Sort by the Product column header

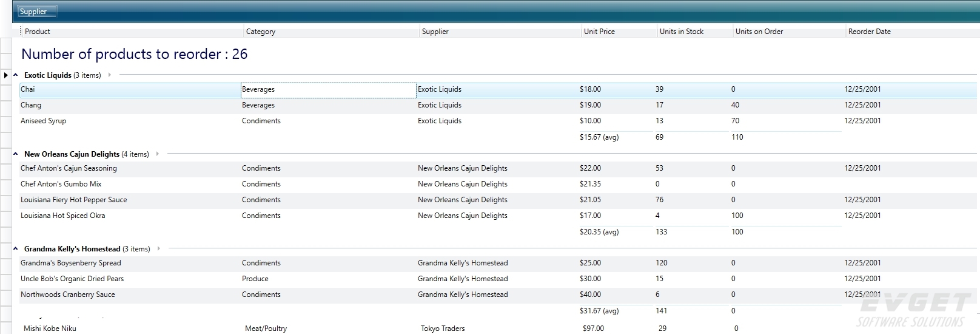[132, 32]
